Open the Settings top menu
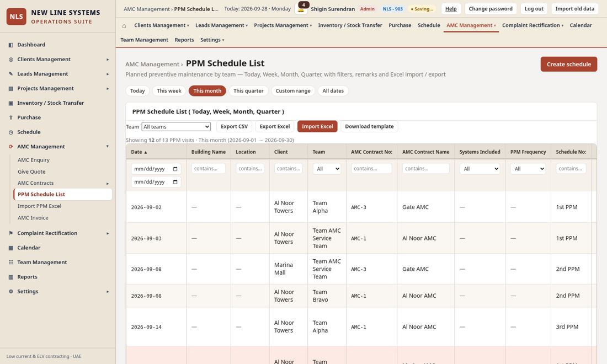This screenshot has height=364, width=607. click(212, 40)
